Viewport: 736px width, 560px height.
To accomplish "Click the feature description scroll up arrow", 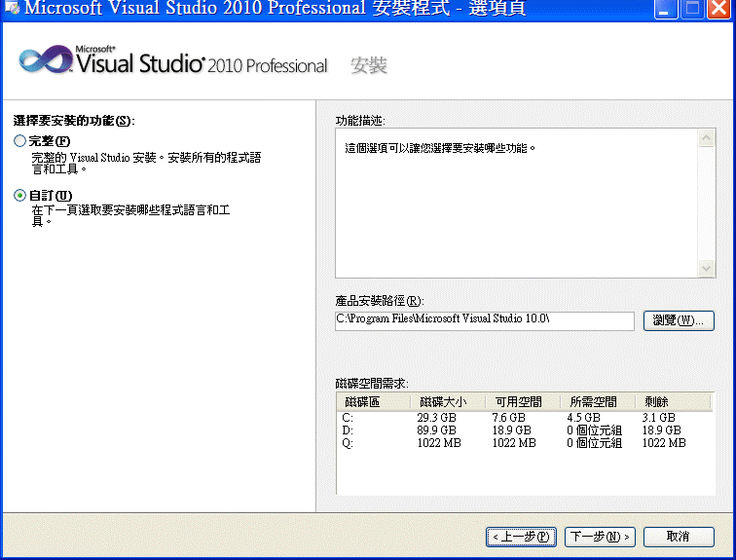I will [x=706, y=138].
